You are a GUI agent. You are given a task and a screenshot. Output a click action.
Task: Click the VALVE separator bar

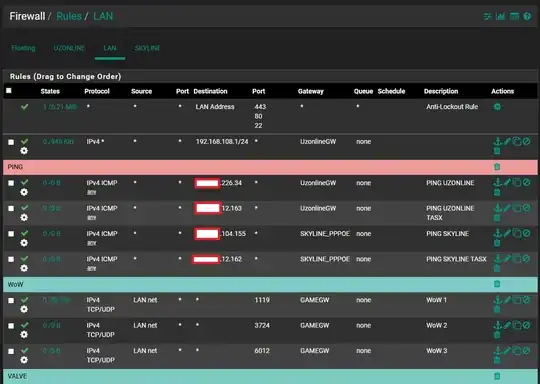(x=270, y=376)
